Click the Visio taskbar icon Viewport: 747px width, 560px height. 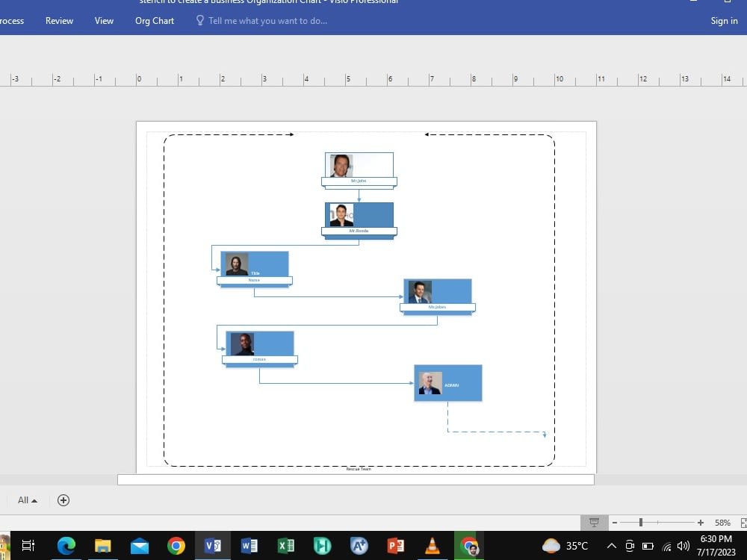pyautogui.click(x=213, y=546)
